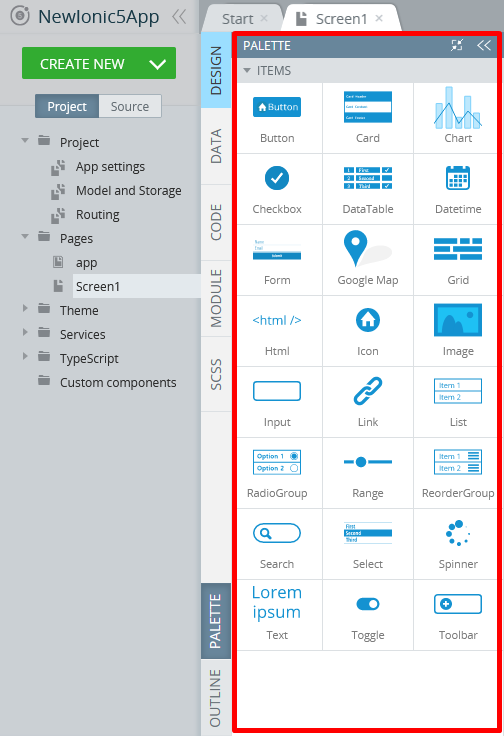Choose the DataTable palette item
The image size is (504, 736).
(x=368, y=189)
